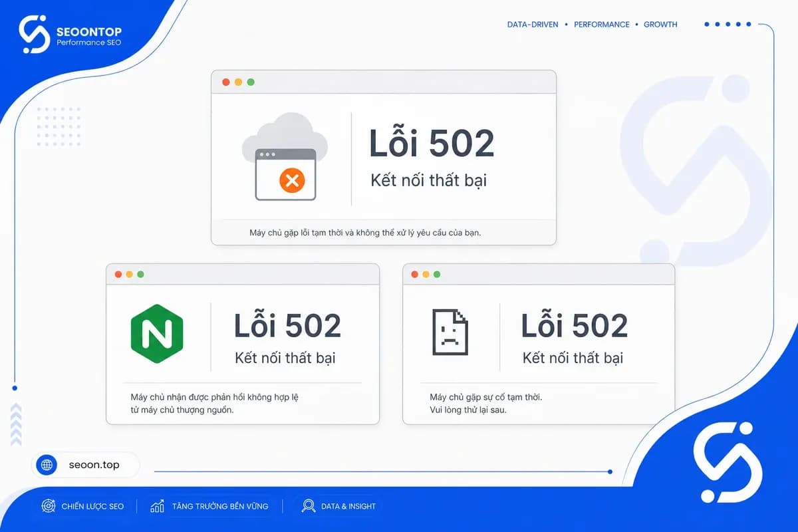Click Kết nối thất bại in Nginx window
798x532 pixels.
tap(285, 358)
